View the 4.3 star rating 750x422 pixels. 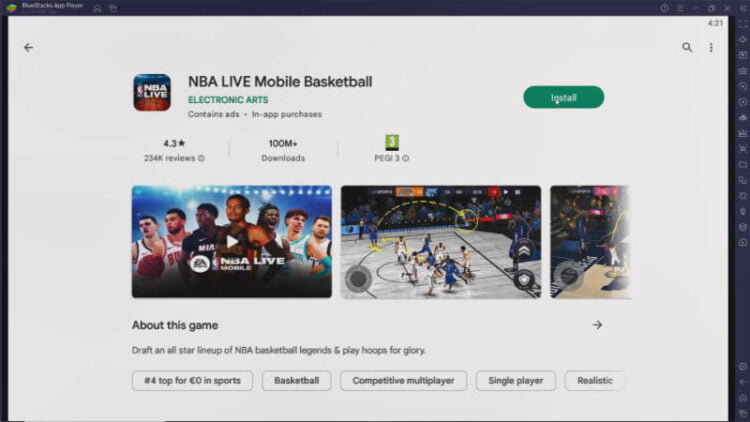coord(174,143)
